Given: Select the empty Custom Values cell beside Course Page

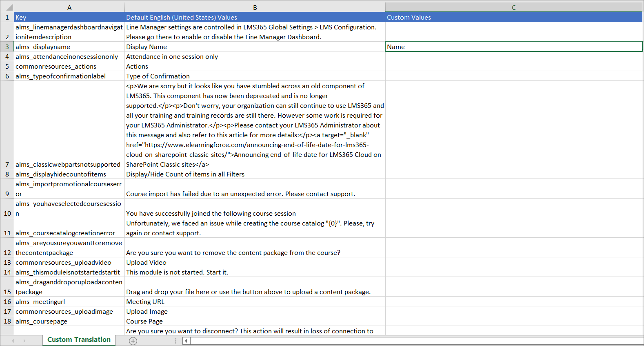Looking at the screenshot, I should [513, 321].
